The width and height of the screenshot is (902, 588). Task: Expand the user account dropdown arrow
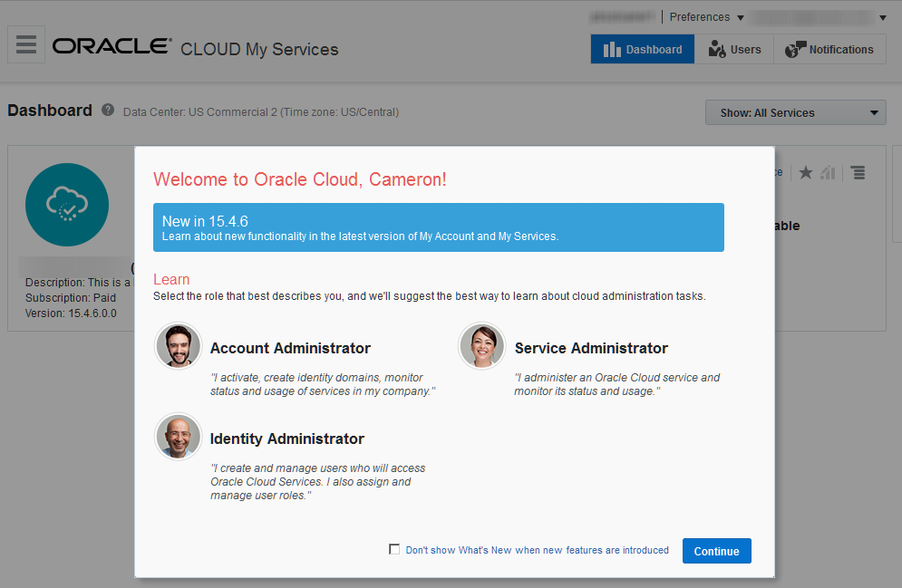click(882, 18)
